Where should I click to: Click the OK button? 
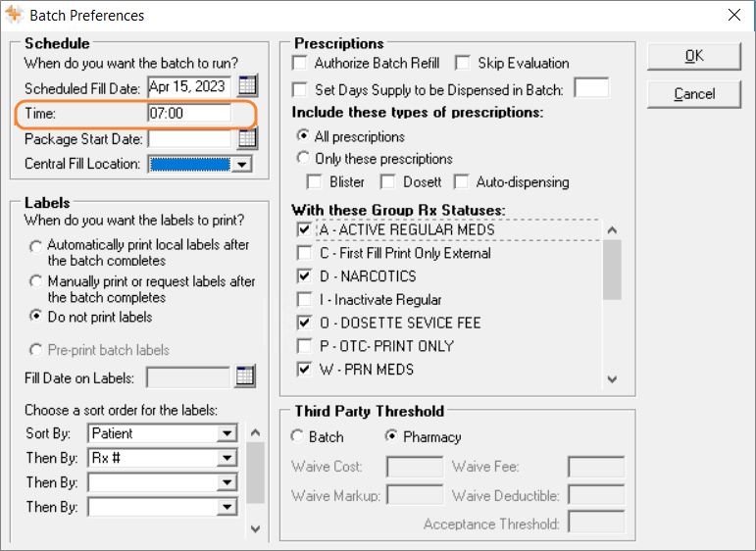(x=694, y=57)
